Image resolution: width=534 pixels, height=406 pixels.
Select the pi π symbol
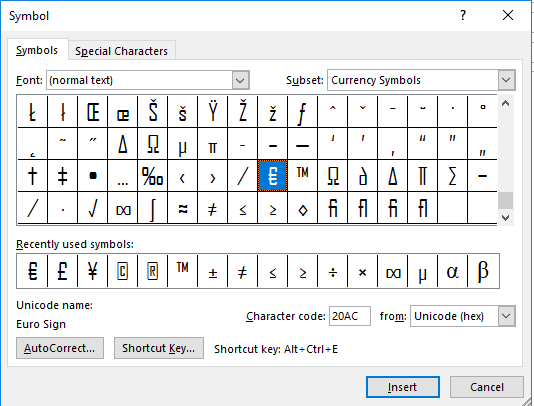click(x=213, y=144)
